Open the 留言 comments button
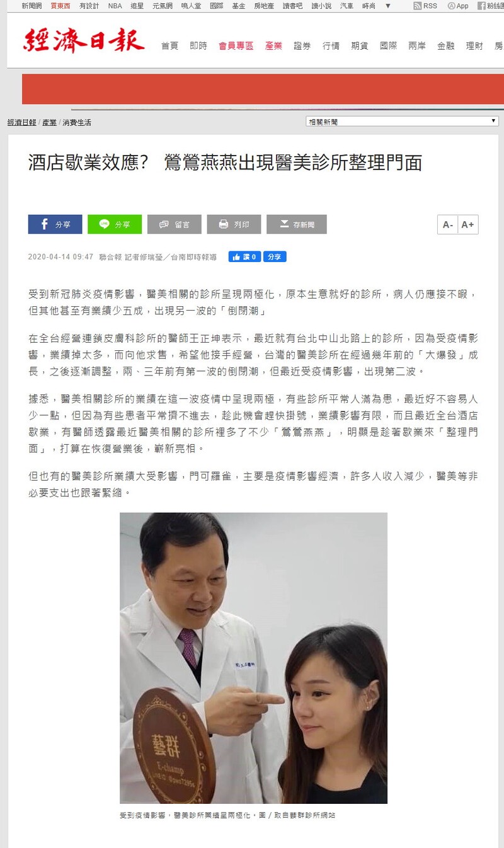504x848 pixels. tap(175, 224)
